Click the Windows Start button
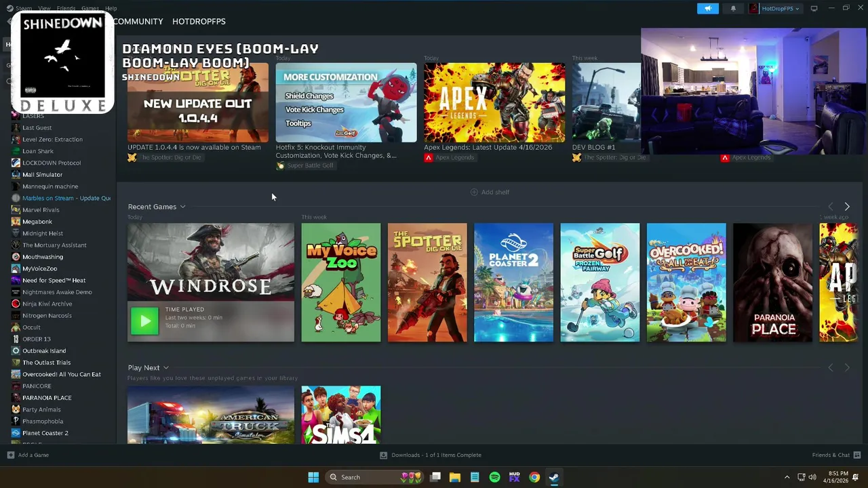Screen dimensions: 868x488 tap(313, 477)
